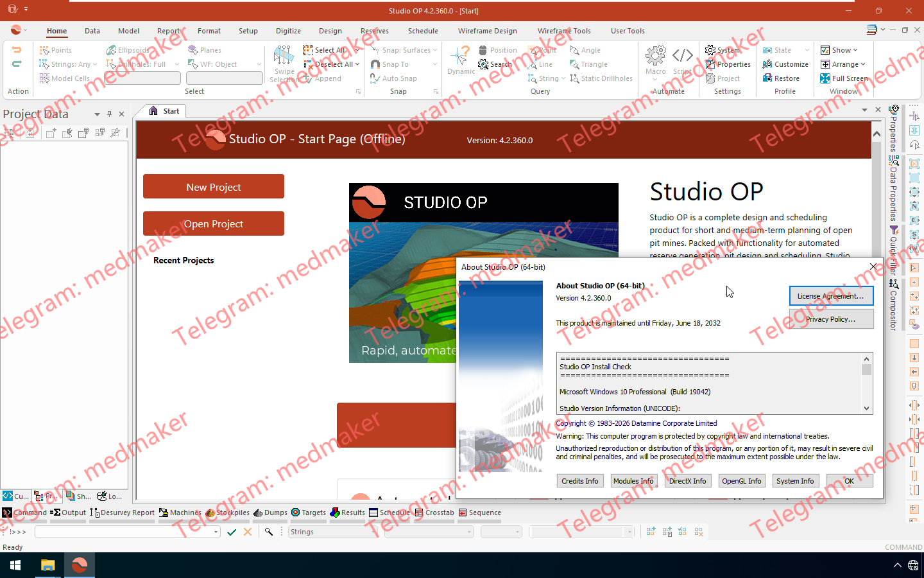The height and width of the screenshot is (578, 924).
Task: Click the install check text scrollbar down arrow
Action: (866, 408)
